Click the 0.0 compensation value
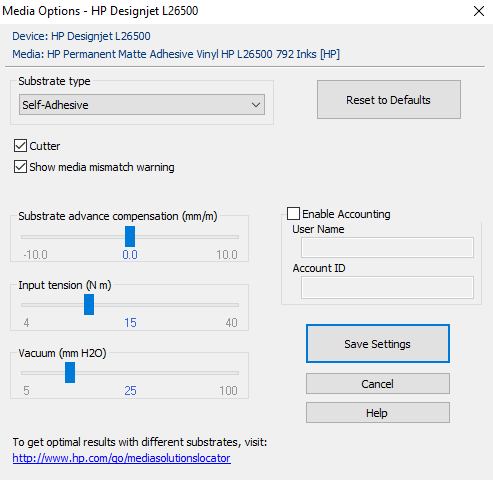The image size is (493, 480). [130, 255]
